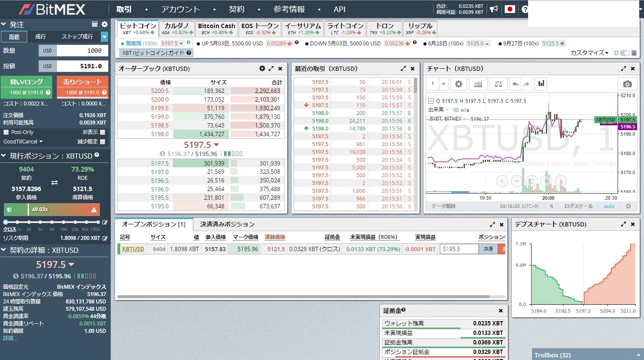The image size is (644, 360).
Task: Click 買い/ロング buy button
Action: (26, 87)
